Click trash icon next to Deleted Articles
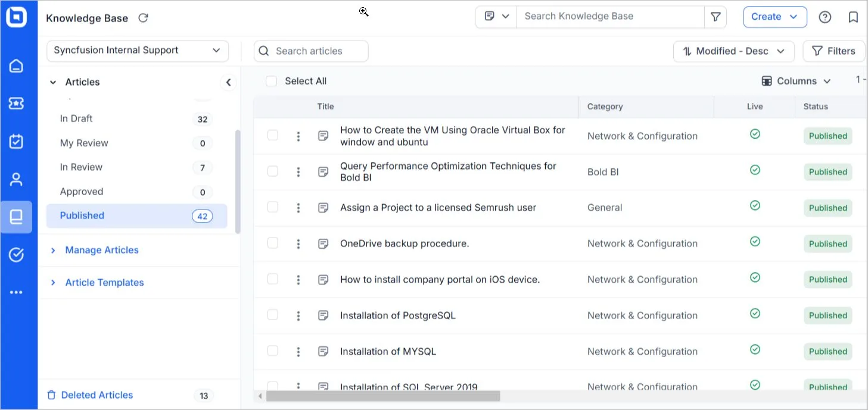 (x=51, y=395)
